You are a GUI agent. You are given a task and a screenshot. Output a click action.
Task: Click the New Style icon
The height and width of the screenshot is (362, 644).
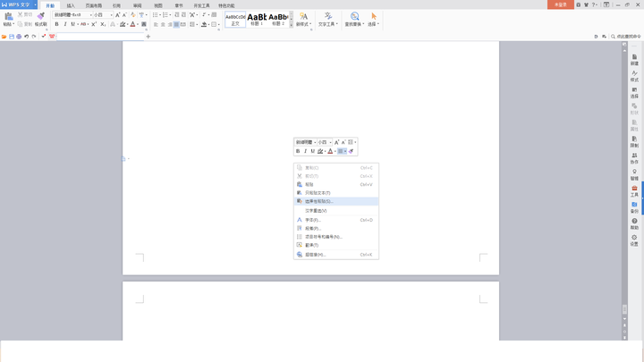pyautogui.click(x=303, y=16)
